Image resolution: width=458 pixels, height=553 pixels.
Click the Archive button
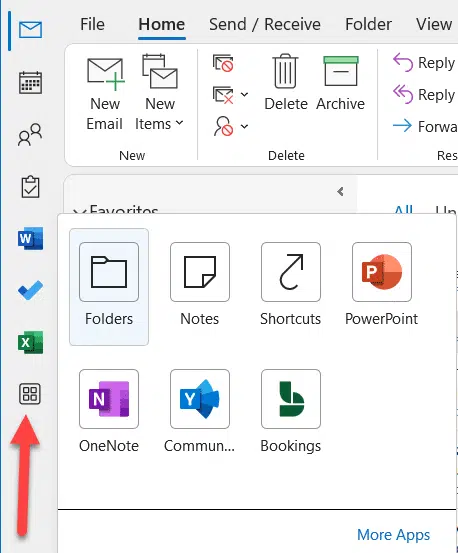[x=341, y=84]
